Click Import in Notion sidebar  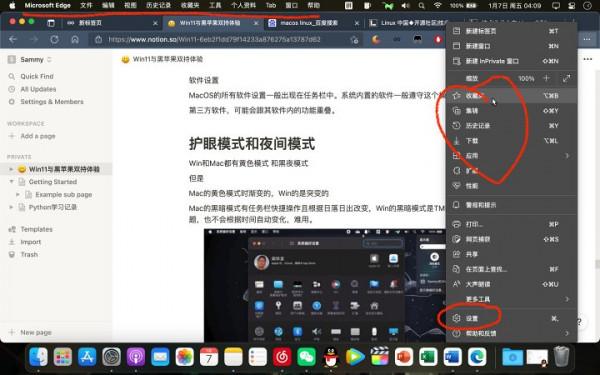[31, 242]
